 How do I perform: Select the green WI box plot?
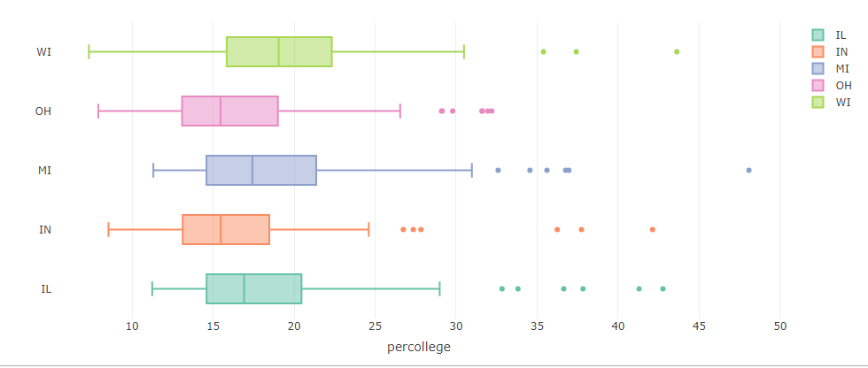click(x=279, y=52)
